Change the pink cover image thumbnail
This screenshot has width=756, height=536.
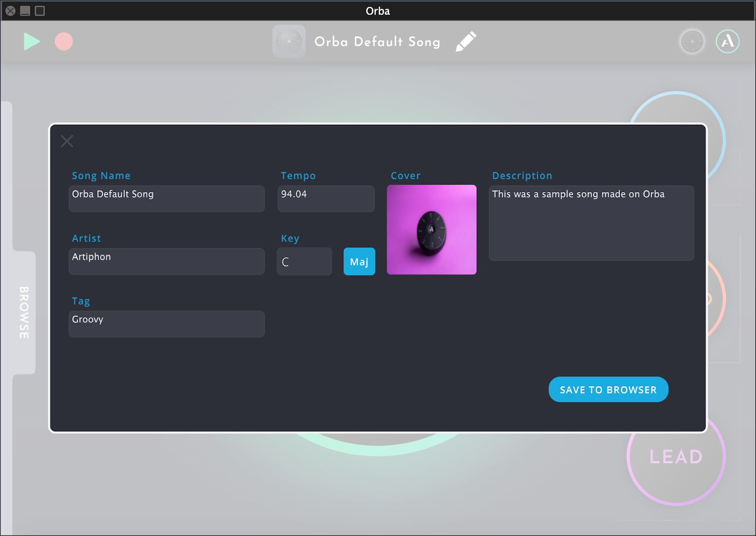click(x=432, y=230)
